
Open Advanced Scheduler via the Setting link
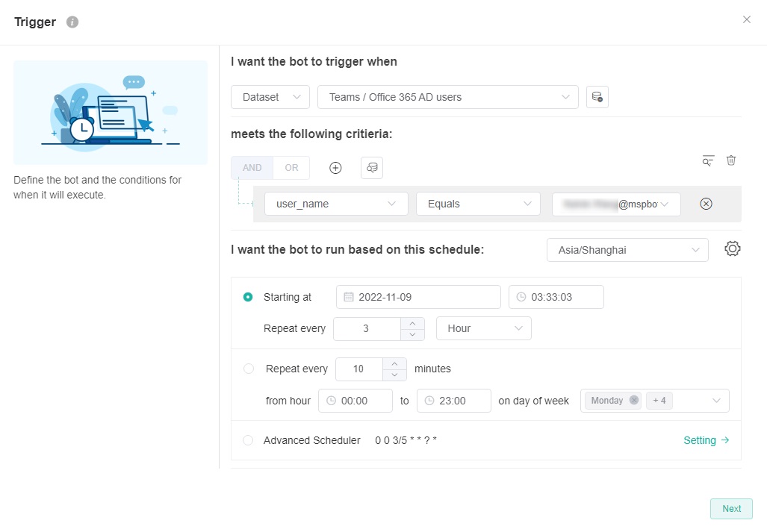pos(705,439)
